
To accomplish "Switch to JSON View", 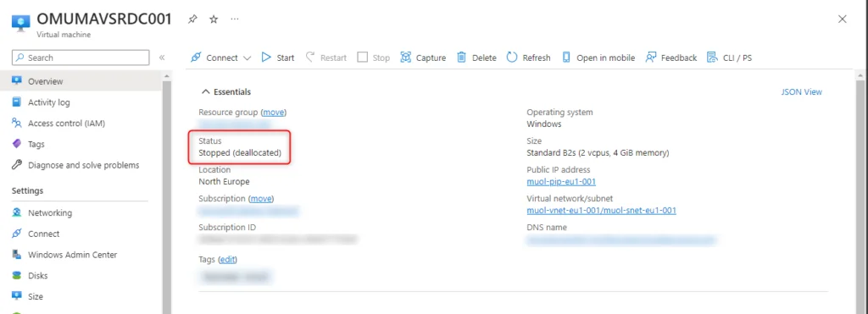I will click(802, 91).
